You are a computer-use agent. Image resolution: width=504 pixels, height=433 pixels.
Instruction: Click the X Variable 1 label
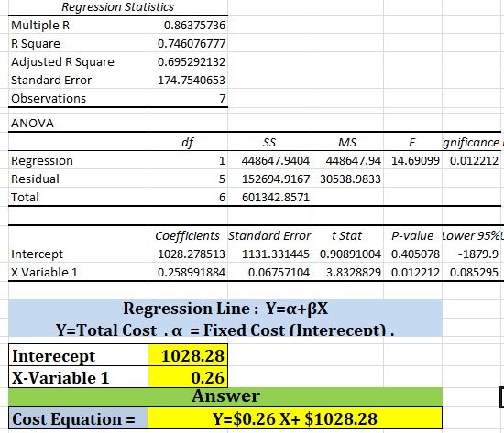pyautogui.click(x=78, y=273)
